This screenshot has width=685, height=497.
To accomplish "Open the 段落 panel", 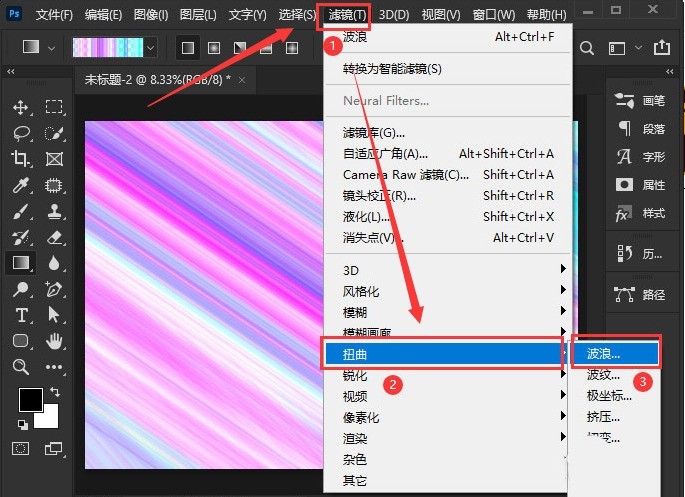I will coord(640,129).
